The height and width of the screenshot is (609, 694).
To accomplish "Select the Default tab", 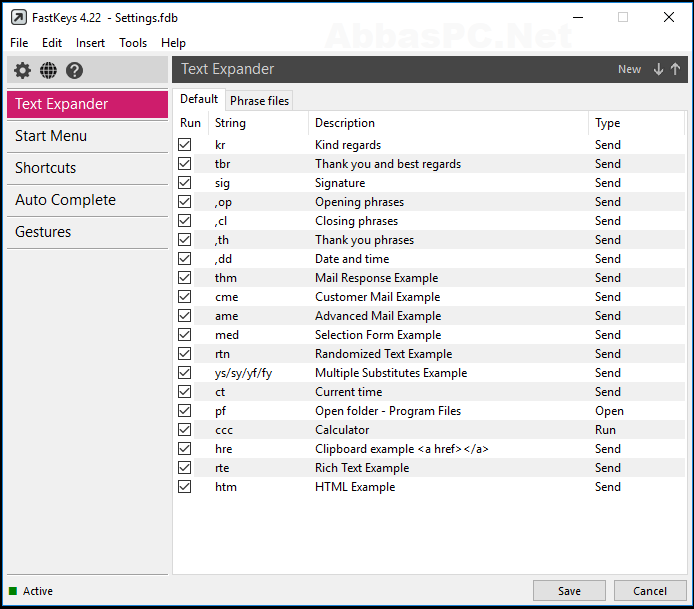I will (199, 99).
